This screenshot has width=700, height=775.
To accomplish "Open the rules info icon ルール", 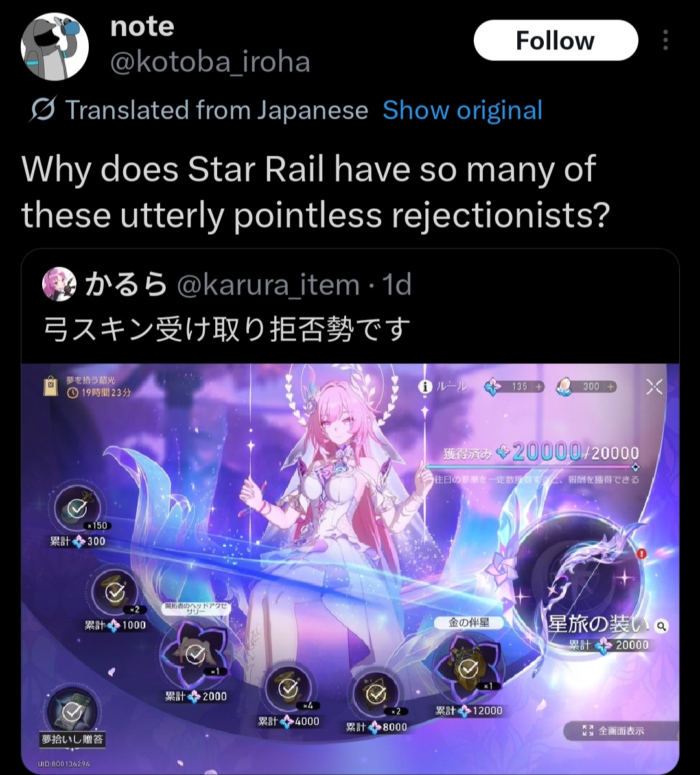I will tap(443, 387).
